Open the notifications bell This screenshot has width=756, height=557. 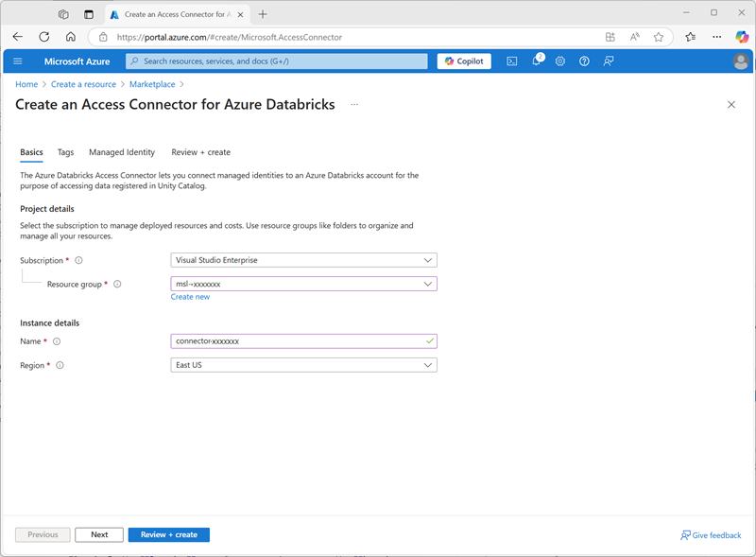[x=537, y=61]
